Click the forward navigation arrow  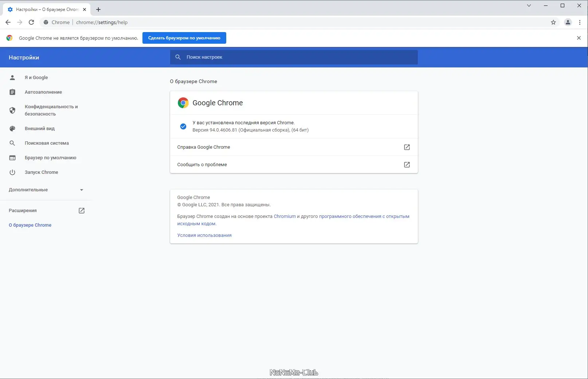pyautogui.click(x=20, y=22)
